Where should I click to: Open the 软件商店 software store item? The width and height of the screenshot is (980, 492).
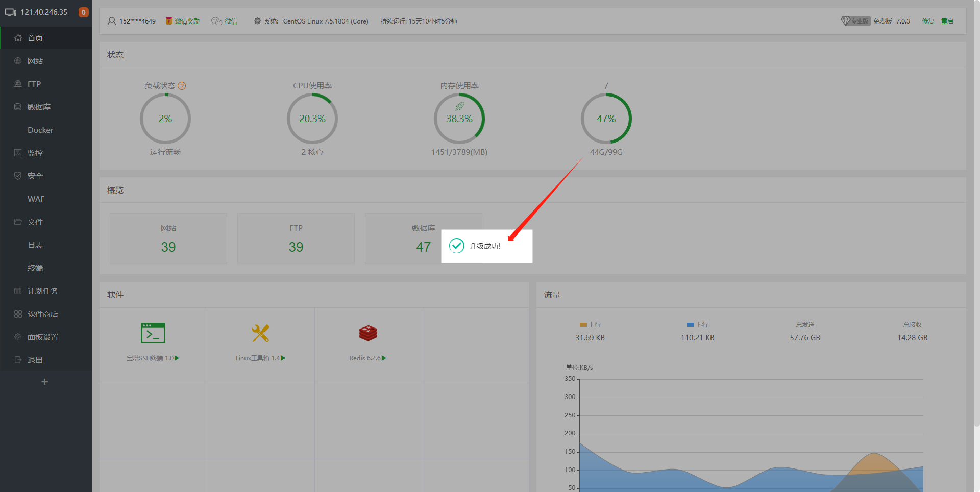(x=46, y=314)
